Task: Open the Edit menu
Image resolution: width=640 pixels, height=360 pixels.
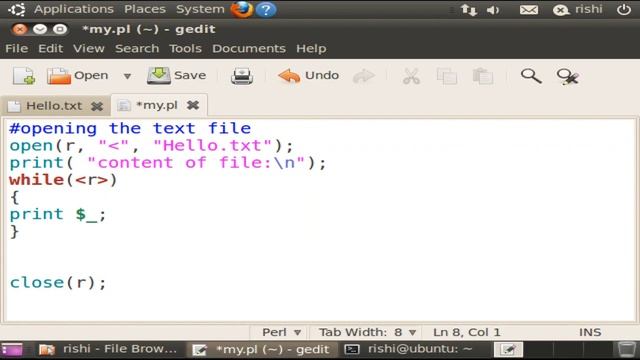Action: 51,49
